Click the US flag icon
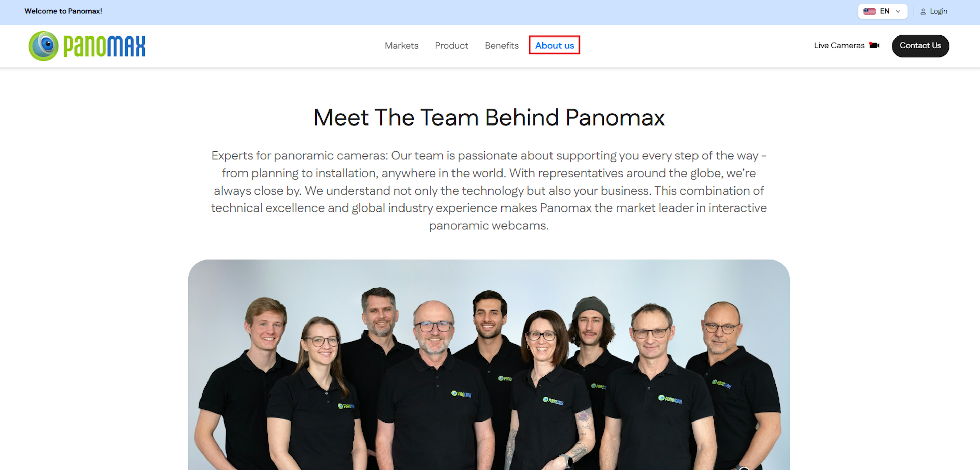Image resolution: width=980 pixels, height=470 pixels. 869,11
